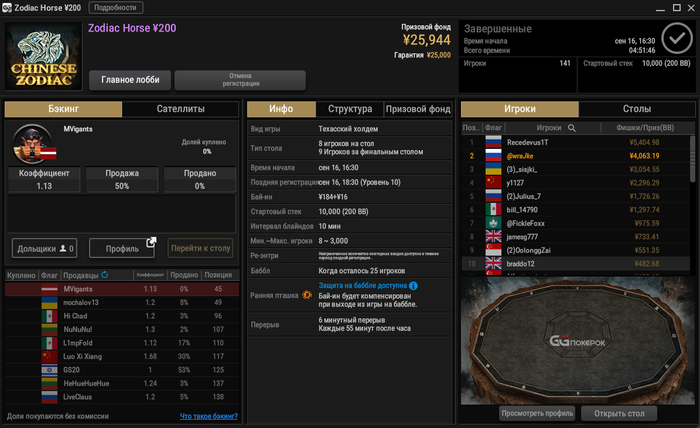Click the Zodiac Horse ¥200 tournament title

[132, 28]
